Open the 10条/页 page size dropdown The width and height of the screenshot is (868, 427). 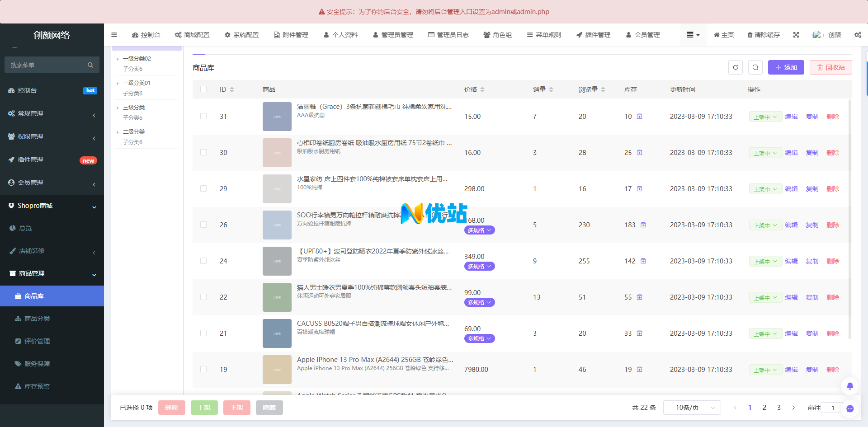[x=692, y=408]
